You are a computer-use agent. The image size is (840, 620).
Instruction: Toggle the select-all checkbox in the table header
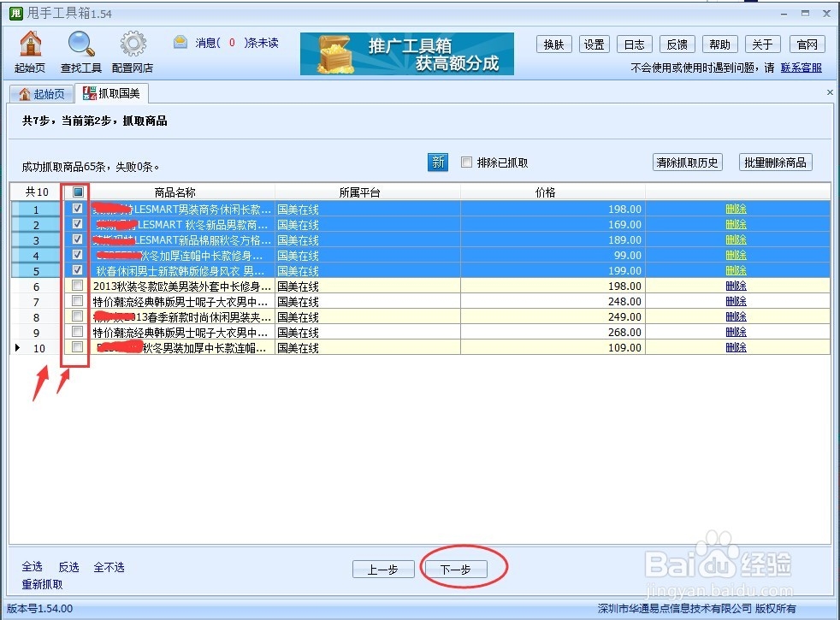pos(76,192)
